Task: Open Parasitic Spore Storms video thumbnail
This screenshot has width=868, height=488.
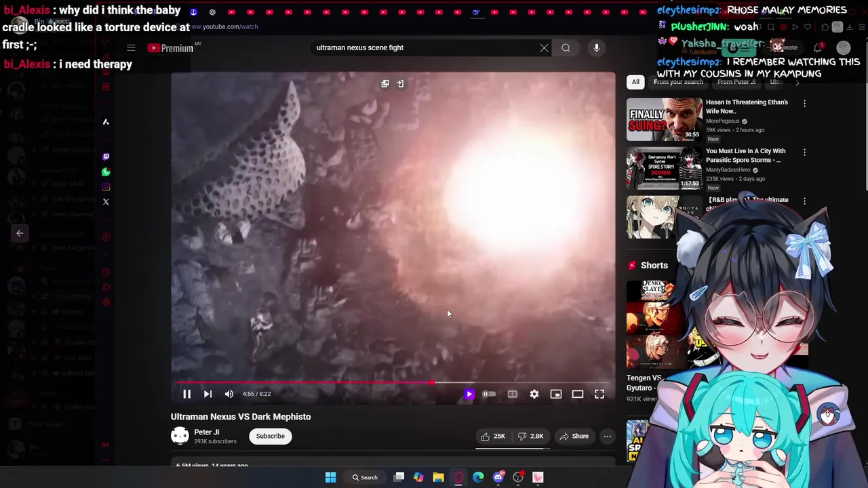Action: (665, 168)
